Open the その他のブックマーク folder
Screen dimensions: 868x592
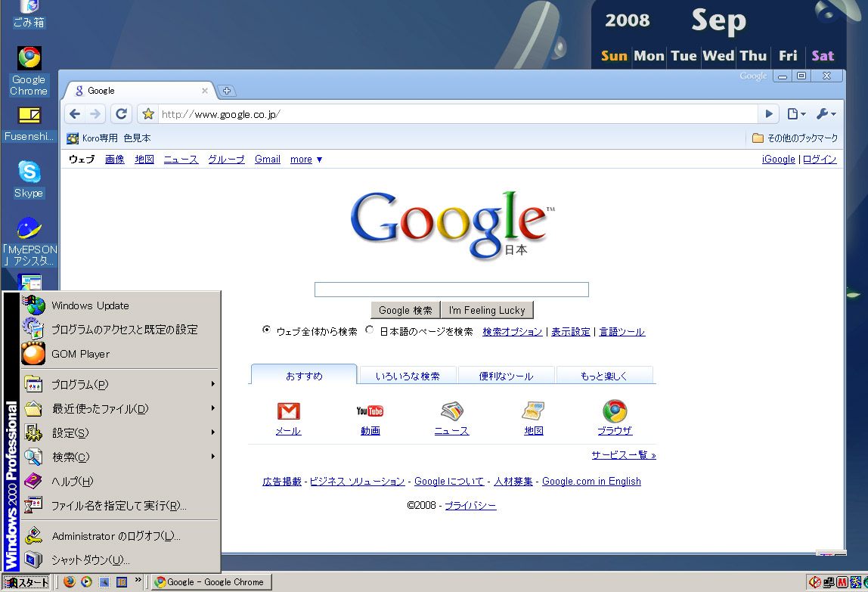point(795,138)
